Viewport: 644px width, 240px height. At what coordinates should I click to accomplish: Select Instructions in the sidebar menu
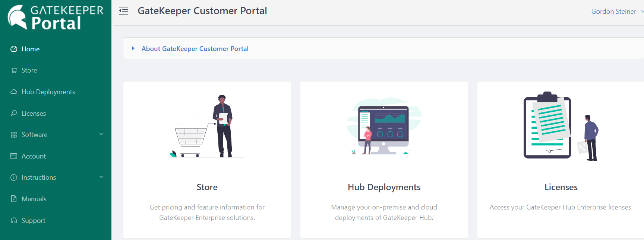pos(39,177)
